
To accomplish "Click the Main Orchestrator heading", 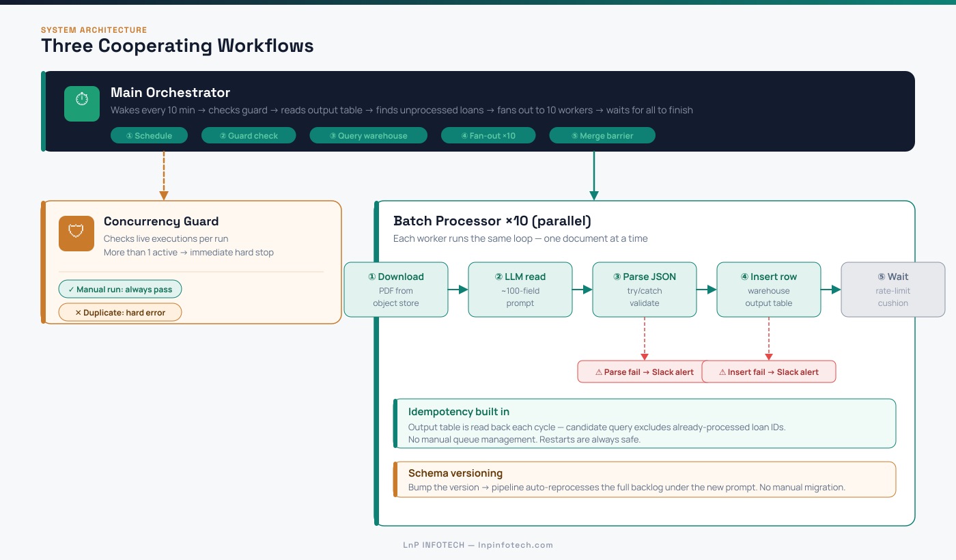I will (171, 92).
